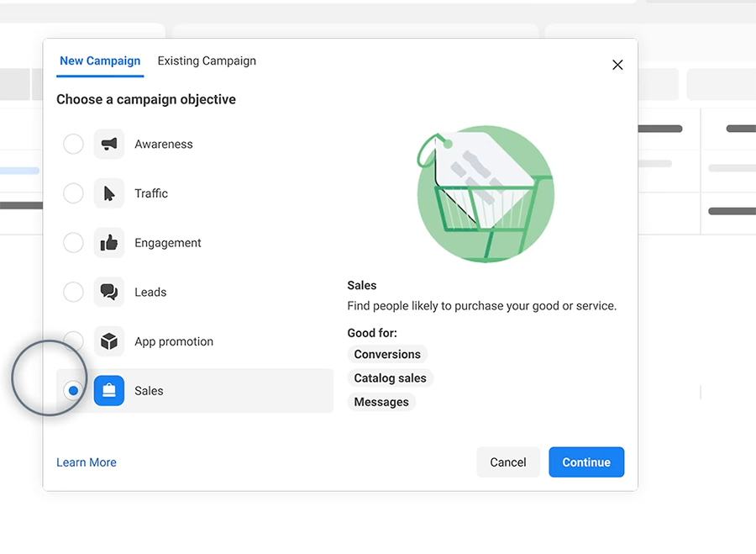Click the Traffic cursor icon
This screenshot has width=756, height=554.
(x=109, y=193)
